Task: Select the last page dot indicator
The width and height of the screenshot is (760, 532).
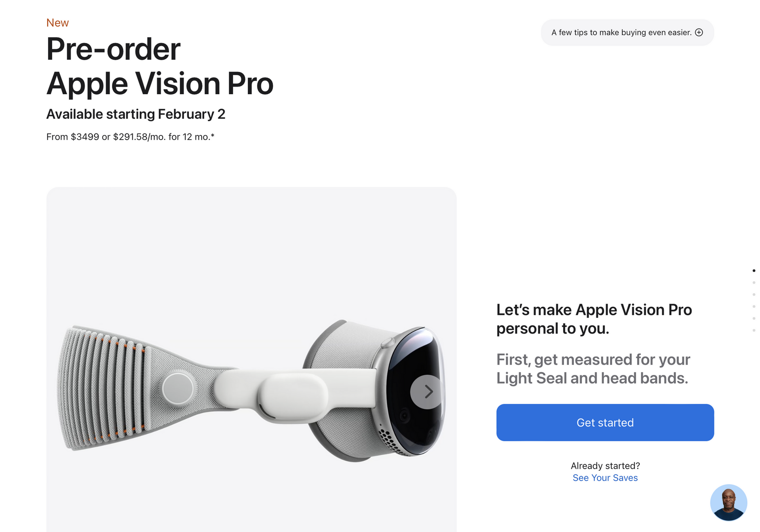Action: click(x=754, y=330)
